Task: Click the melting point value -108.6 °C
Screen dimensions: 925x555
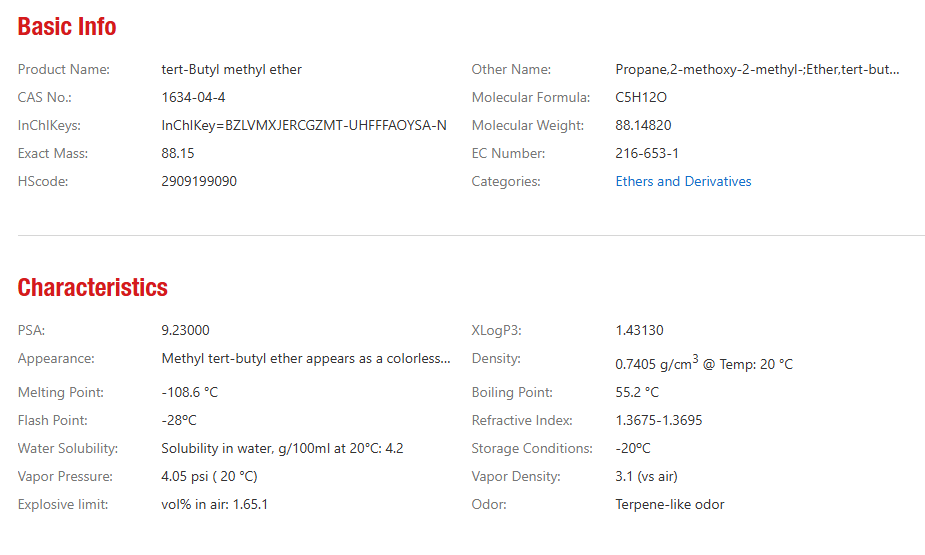Action: (x=189, y=392)
